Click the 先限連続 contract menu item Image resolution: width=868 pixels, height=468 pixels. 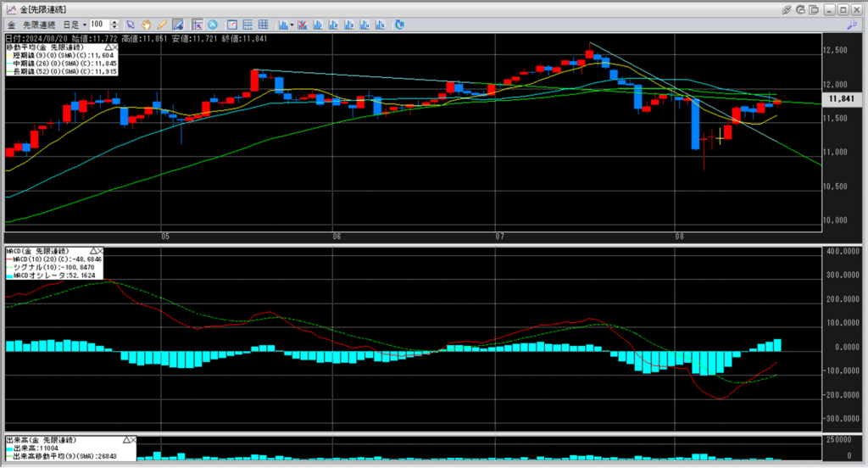(39, 25)
